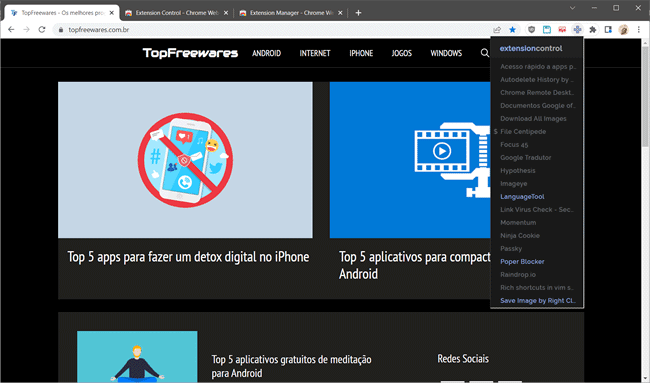
Task: Toggle Chrome Remote Desktop extension
Action: pyautogui.click(x=537, y=92)
